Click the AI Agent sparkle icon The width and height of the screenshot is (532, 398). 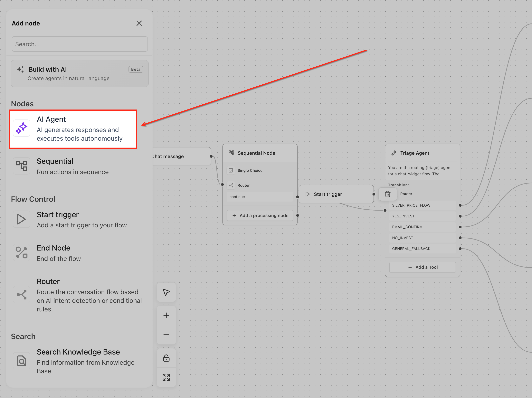[x=21, y=128]
